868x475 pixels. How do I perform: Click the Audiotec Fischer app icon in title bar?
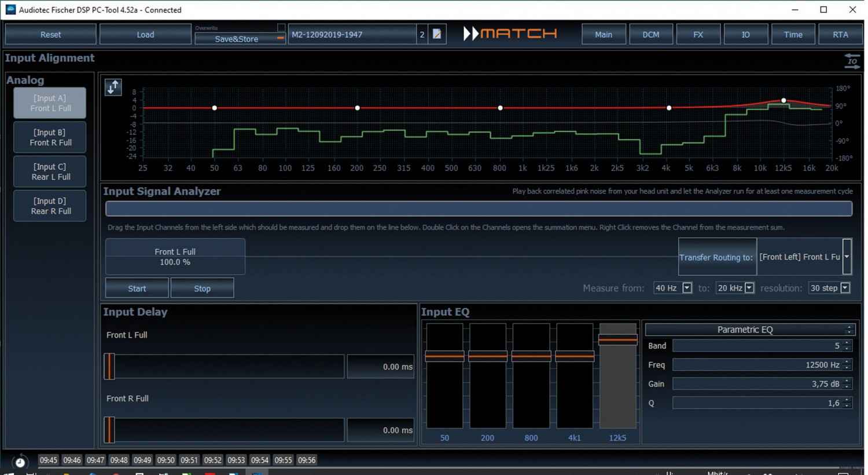[x=10, y=9]
